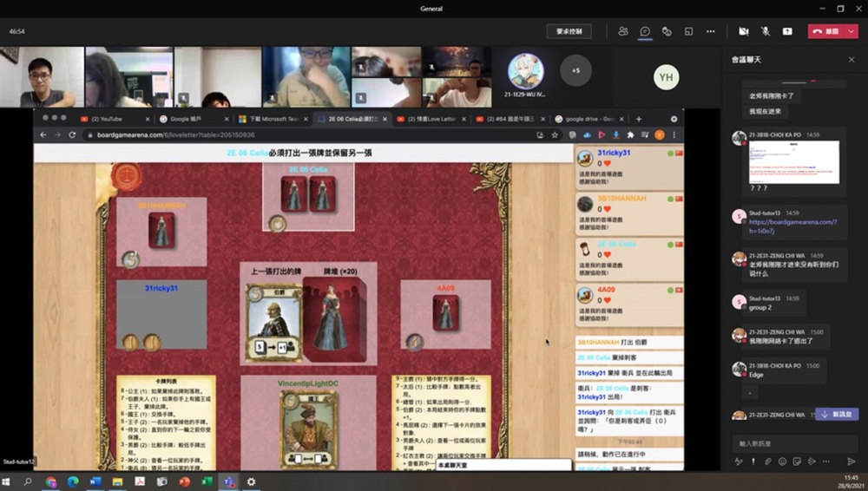Close the 會議聊天 chat panel
868x491 pixels.
point(852,59)
